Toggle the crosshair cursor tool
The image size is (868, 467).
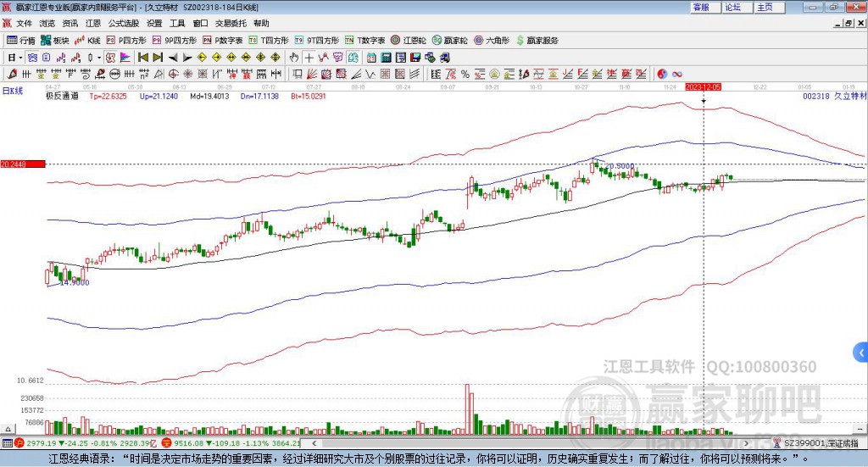[x=309, y=58]
